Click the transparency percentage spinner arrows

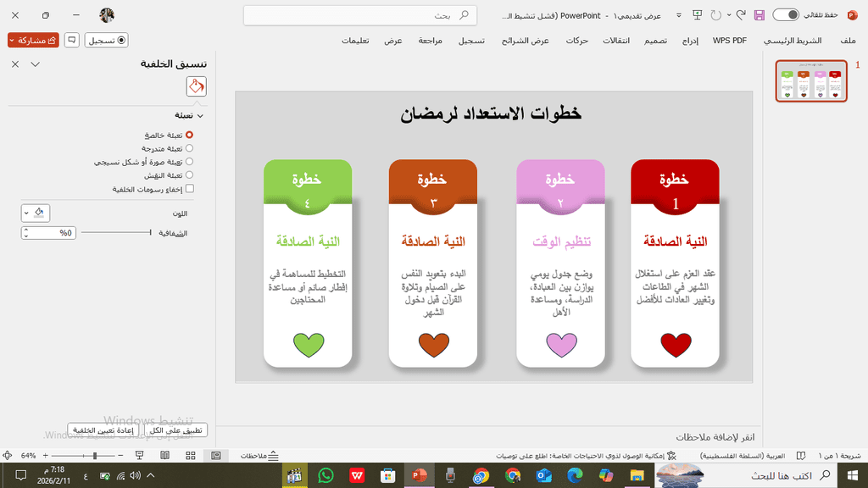tap(25, 233)
